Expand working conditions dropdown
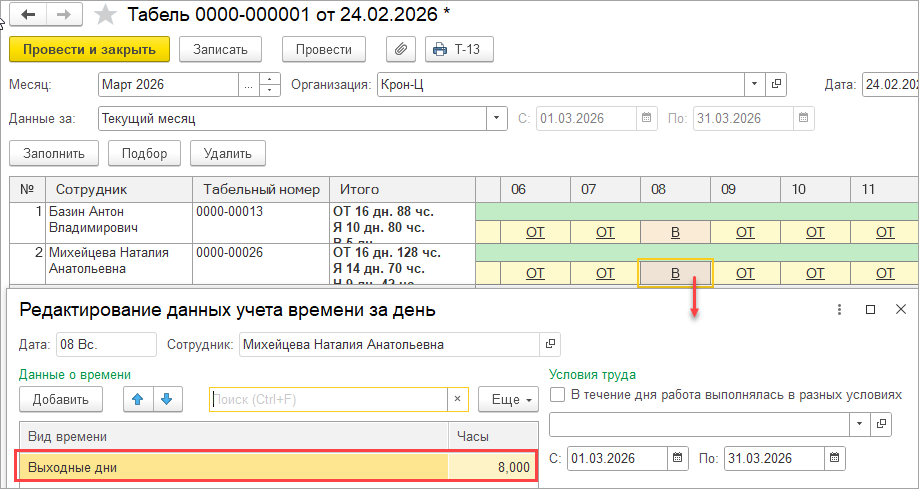The width and height of the screenshot is (919, 489). (x=859, y=424)
